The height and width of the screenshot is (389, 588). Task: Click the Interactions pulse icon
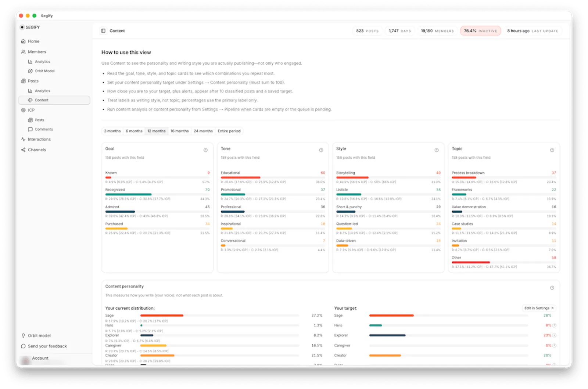[x=24, y=139]
